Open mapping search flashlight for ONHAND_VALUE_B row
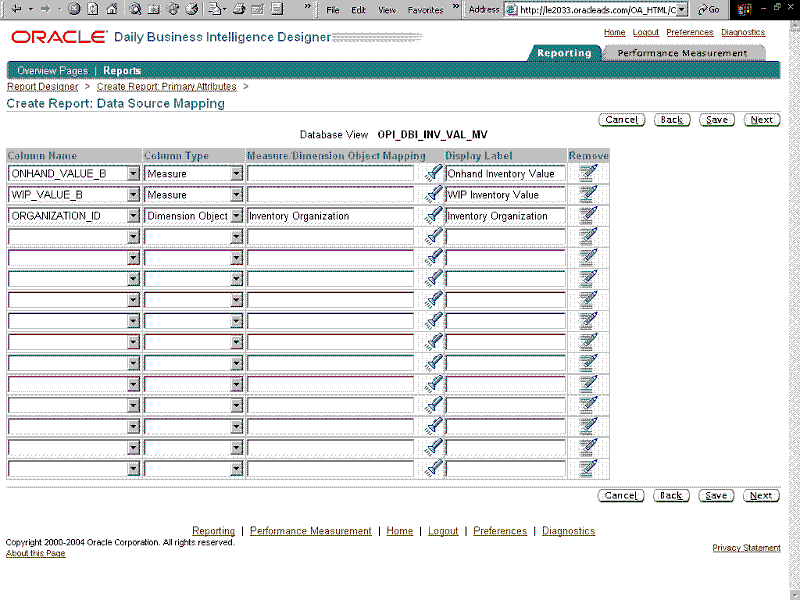The height and width of the screenshot is (600, 800). 433,173
